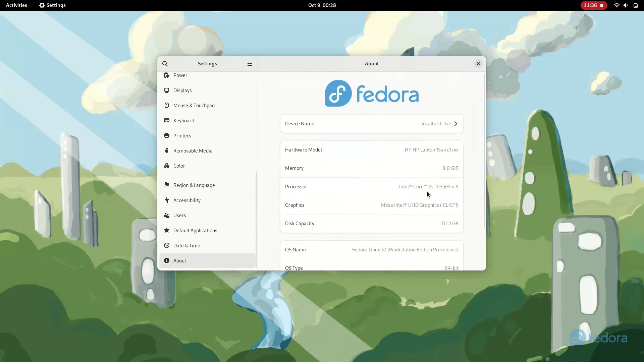Open the Settings menu in the top bar
This screenshot has height=362, width=644.
coord(52,5)
